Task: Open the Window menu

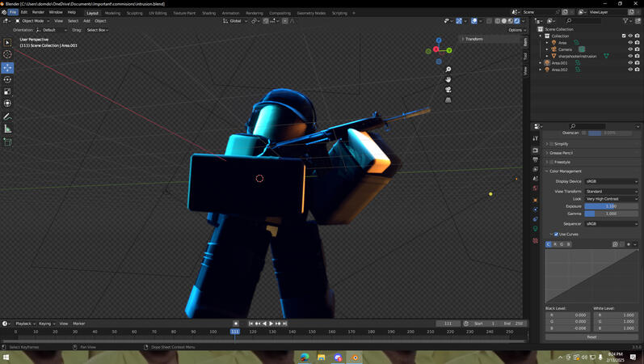Action: click(x=56, y=12)
